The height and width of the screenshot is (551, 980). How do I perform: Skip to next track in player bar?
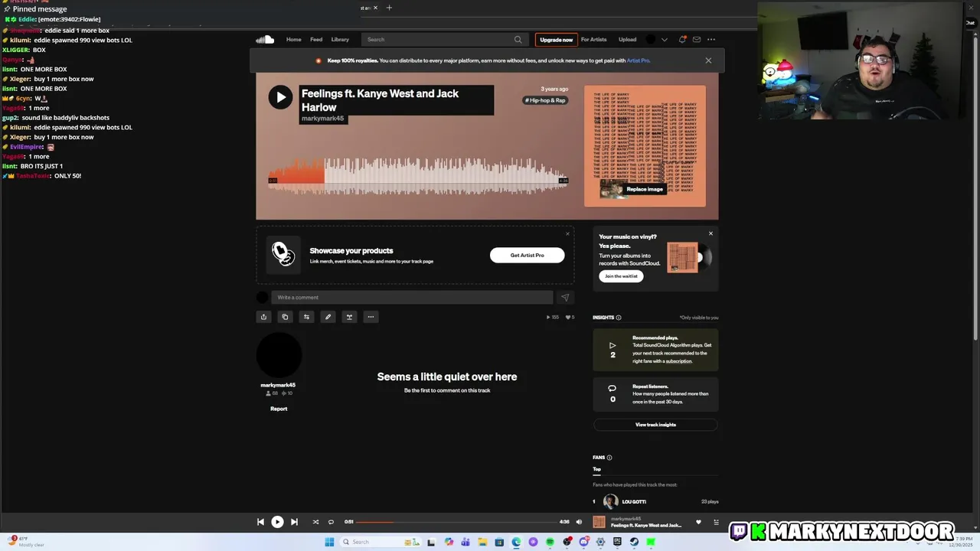[294, 522]
